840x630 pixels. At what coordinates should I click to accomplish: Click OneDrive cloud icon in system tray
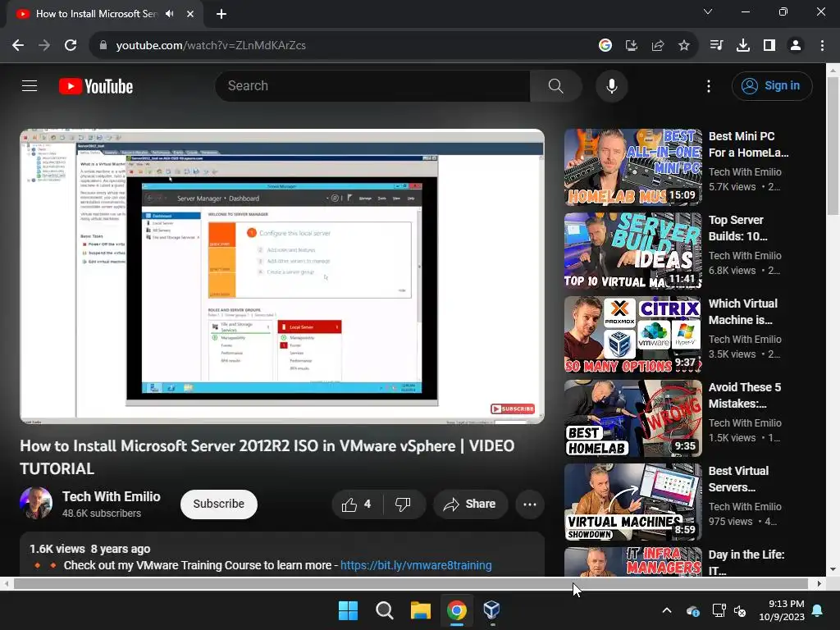tap(693, 610)
